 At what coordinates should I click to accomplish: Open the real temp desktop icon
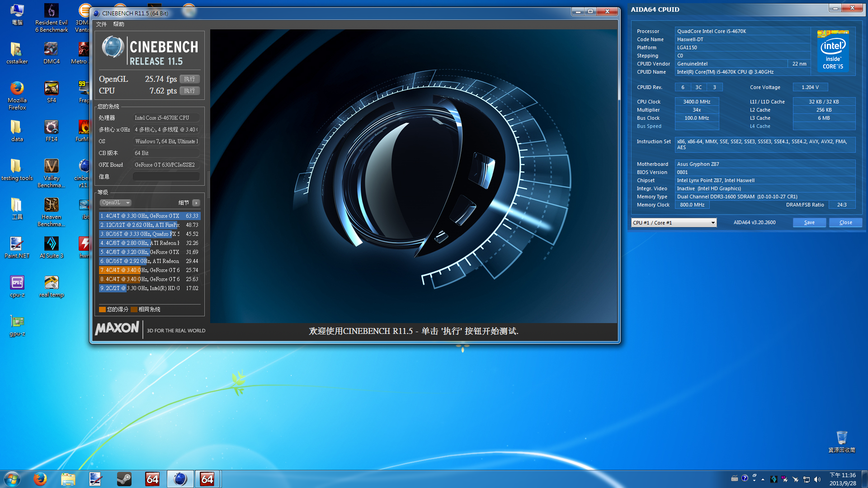coord(51,283)
